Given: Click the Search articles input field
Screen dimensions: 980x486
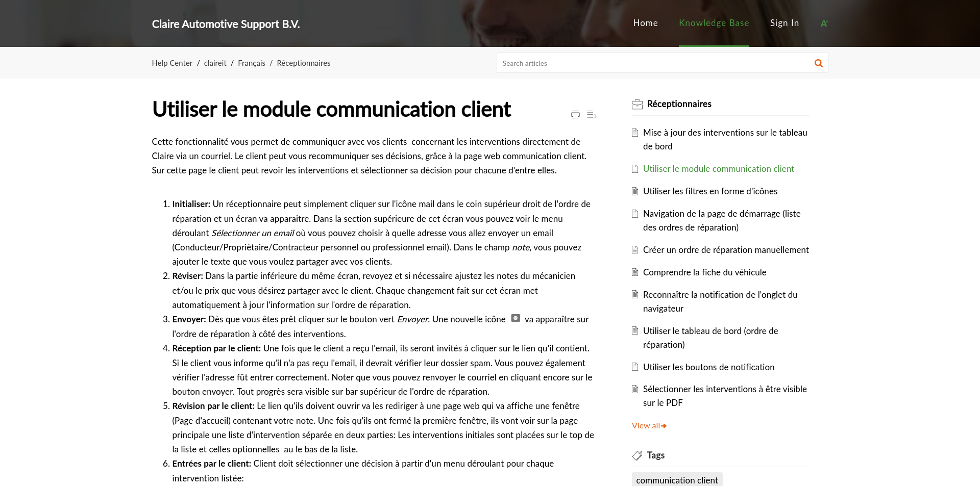Looking at the screenshot, I should [x=655, y=63].
